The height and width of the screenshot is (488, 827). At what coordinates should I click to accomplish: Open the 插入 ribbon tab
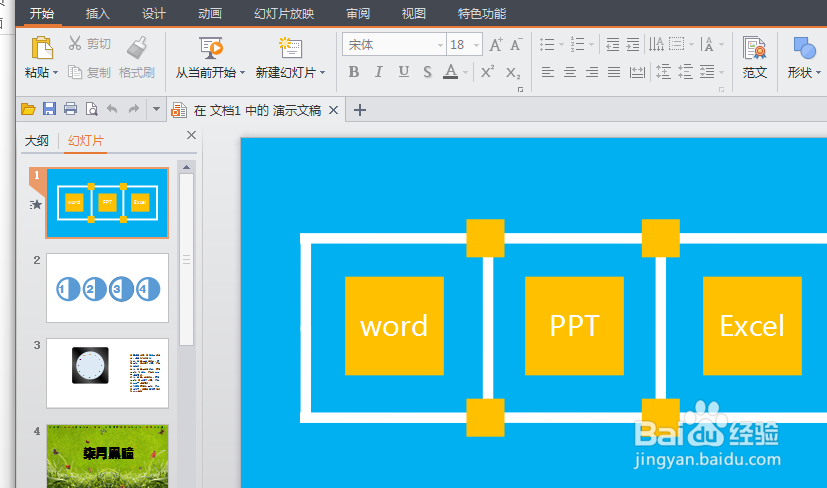(x=98, y=13)
